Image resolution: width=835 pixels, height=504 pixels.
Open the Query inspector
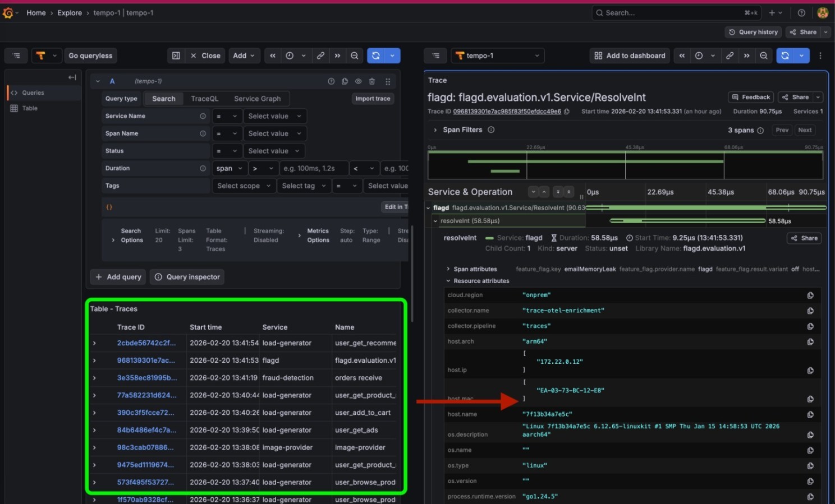187,277
